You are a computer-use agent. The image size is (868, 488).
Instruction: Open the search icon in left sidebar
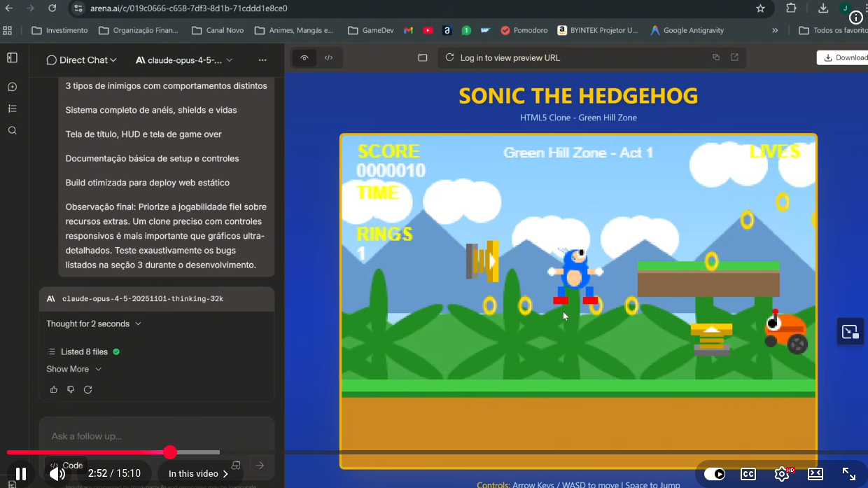point(12,130)
